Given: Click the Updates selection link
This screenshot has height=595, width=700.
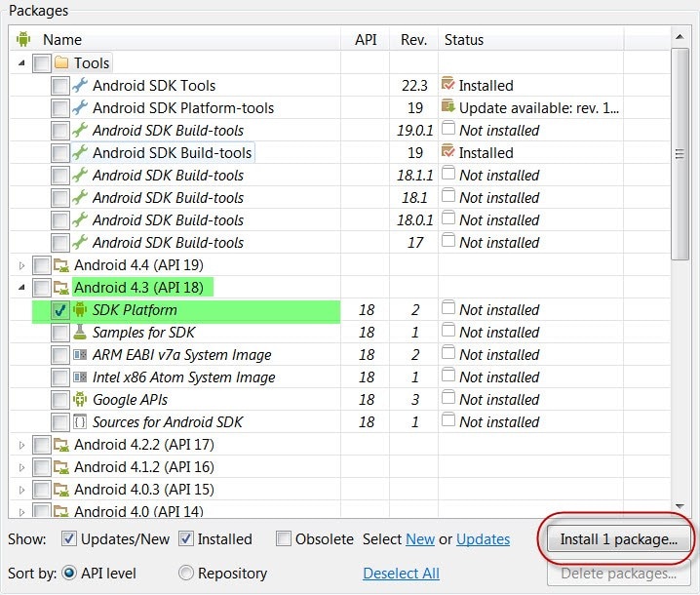Looking at the screenshot, I should point(483,539).
